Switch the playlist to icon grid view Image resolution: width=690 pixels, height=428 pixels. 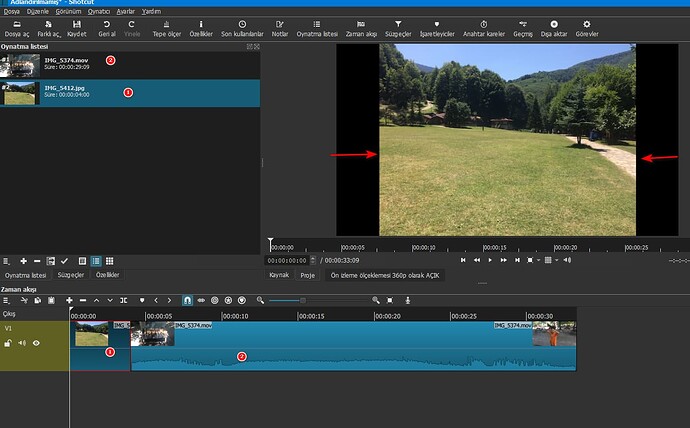click(x=110, y=261)
